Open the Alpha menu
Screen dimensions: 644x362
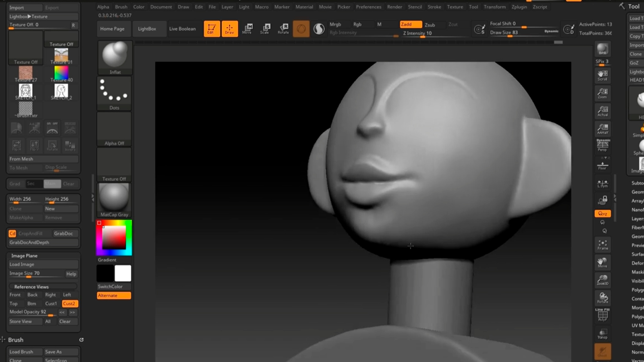point(103,7)
